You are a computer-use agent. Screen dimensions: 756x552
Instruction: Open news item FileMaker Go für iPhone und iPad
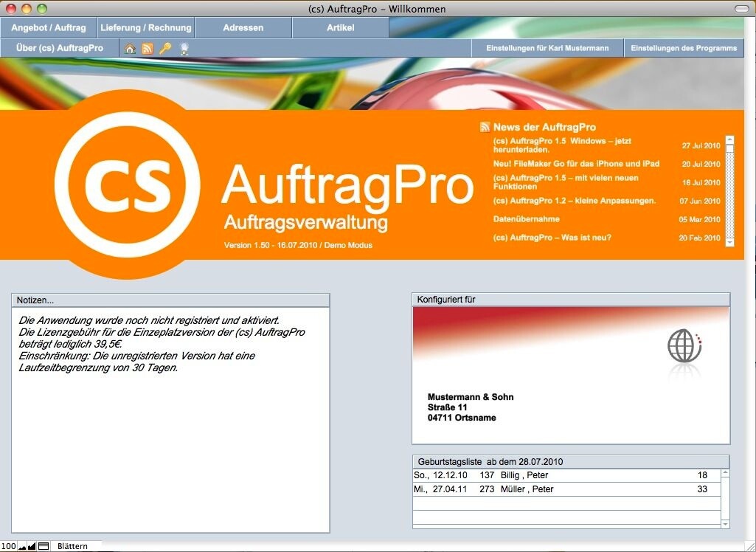point(576,164)
